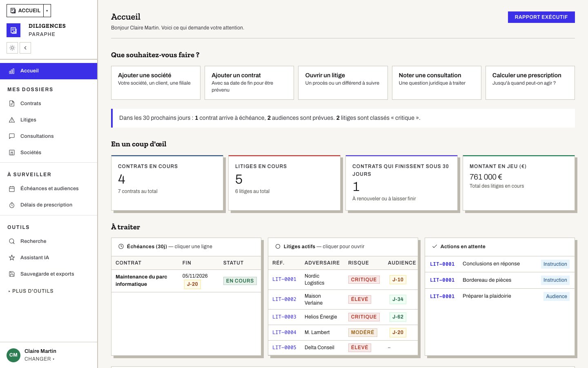Viewport: 588px width, 368px height.
Task: Open the CONTRATS EN COURS stat card
Action: click(x=167, y=183)
